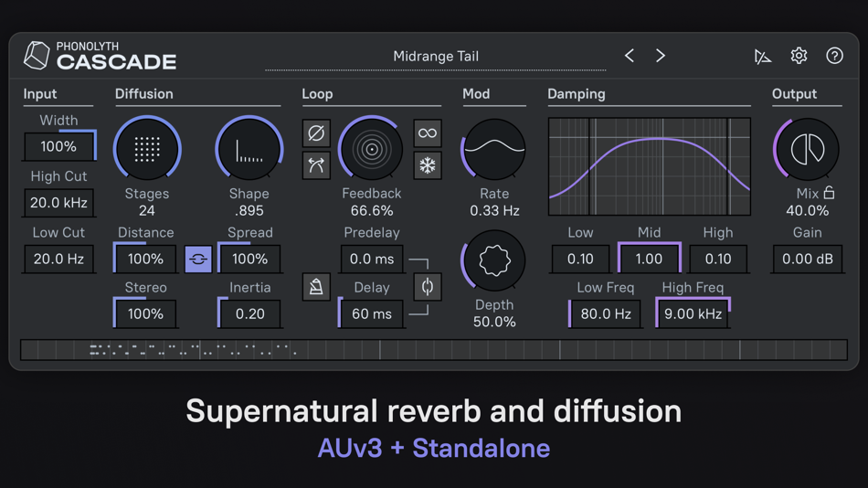Click the Mod Depth knob
868x488 pixels.
(494, 260)
